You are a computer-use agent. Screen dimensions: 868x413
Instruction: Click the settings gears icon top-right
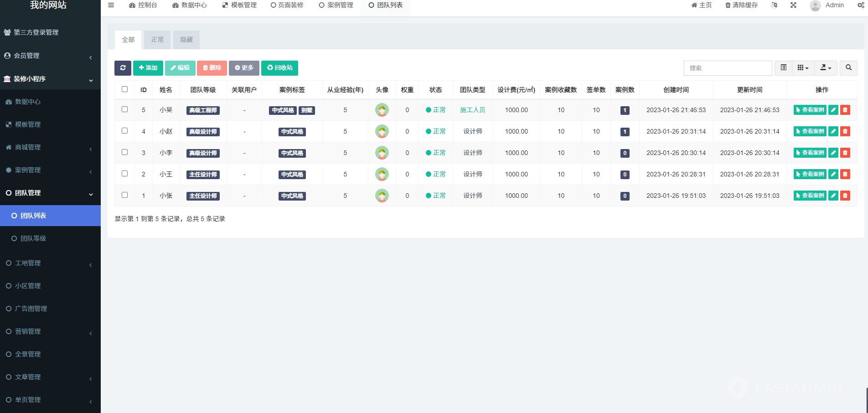[861, 5]
